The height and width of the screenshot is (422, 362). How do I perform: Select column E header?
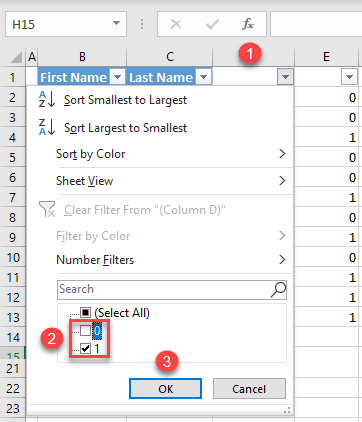pyautogui.click(x=326, y=57)
